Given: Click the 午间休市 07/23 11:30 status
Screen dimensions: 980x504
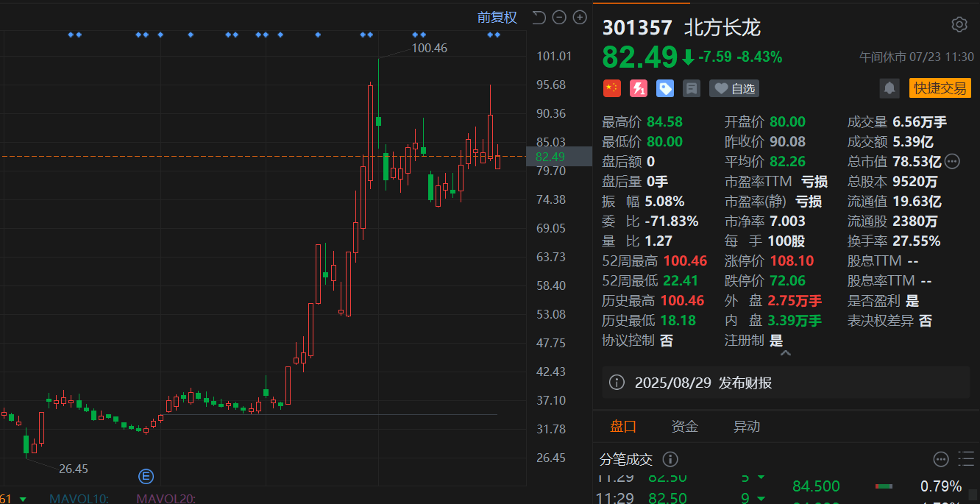Looking at the screenshot, I should tap(917, 57).
